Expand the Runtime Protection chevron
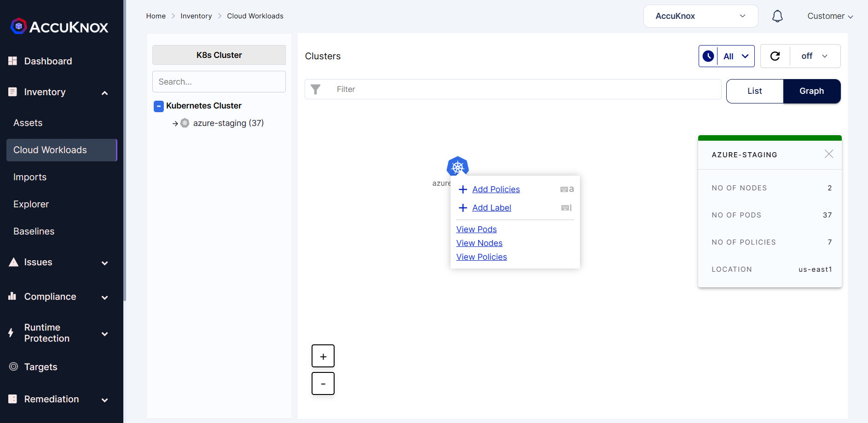 click(x=104, y=334)
